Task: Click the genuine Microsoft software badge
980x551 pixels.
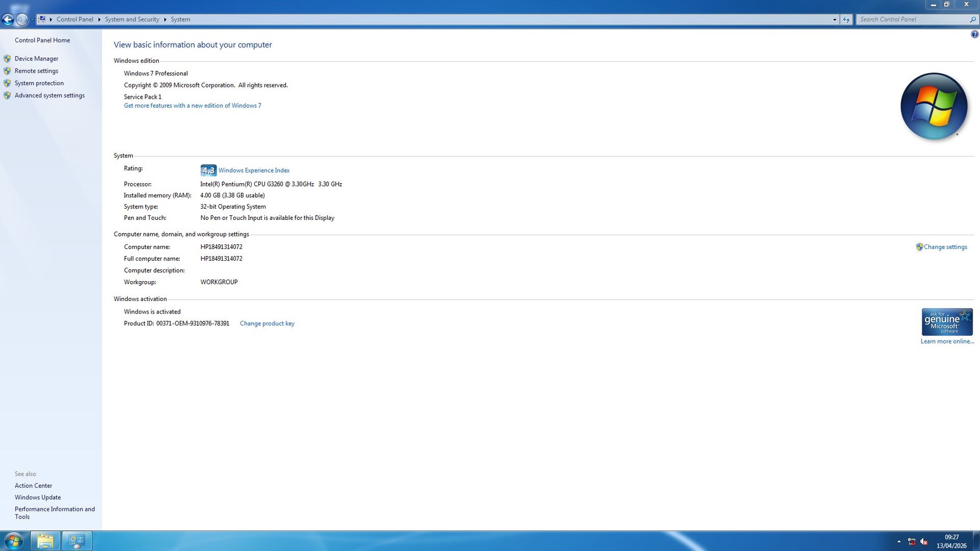Action: tap(947, 322)
